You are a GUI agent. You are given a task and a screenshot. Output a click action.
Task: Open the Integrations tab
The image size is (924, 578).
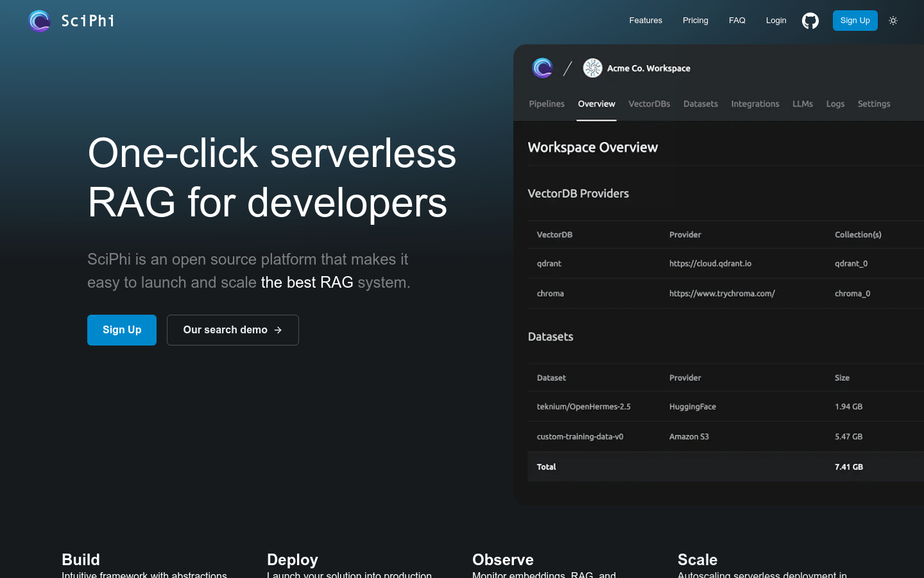click(755, 104)
